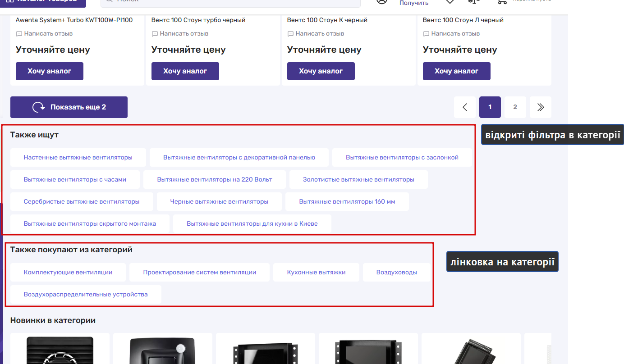Click Хочу аналог for Вентс 100 Стоун К черный

pos(321,71)
